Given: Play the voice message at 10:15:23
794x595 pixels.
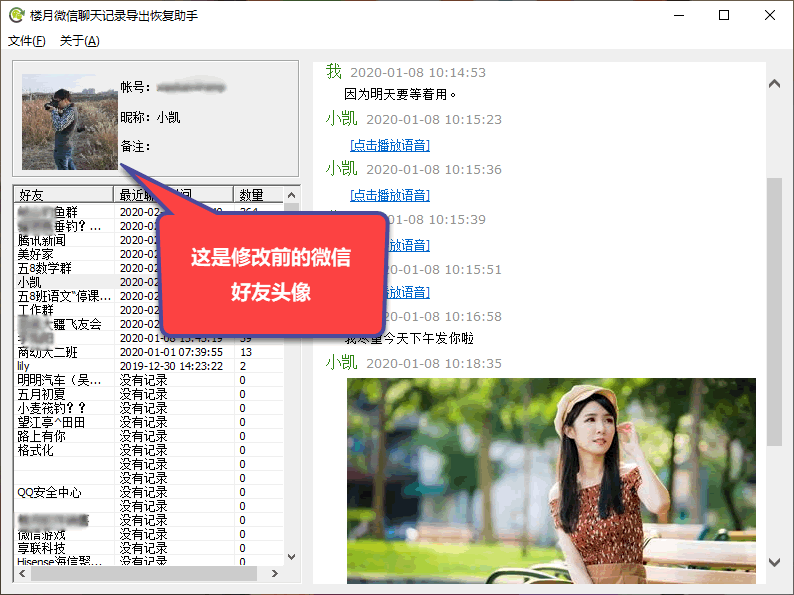Looking at the screenshot, I should (x=390, y=145).
